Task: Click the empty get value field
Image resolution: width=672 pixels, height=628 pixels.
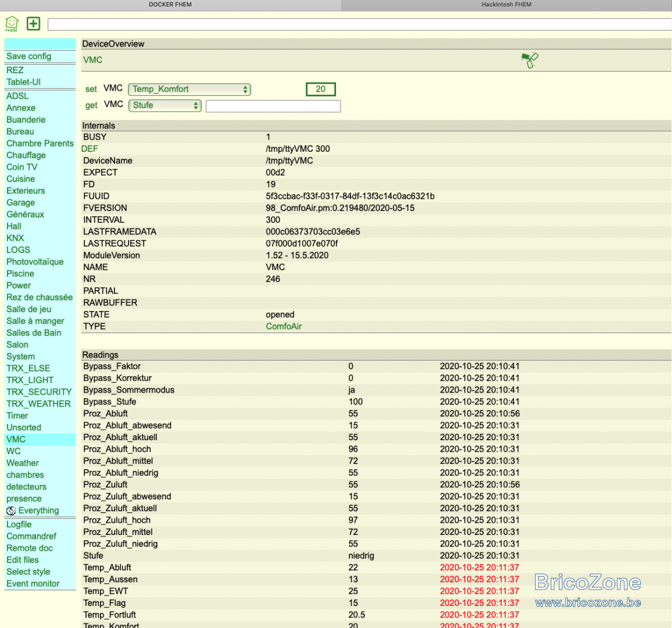Action: (273, 106)
